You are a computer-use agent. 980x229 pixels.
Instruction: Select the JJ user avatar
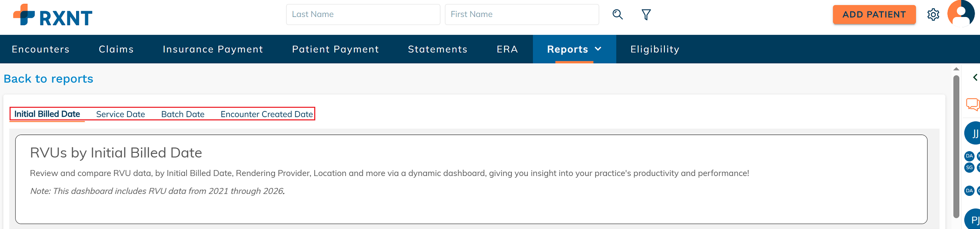(x=973, y=133)
